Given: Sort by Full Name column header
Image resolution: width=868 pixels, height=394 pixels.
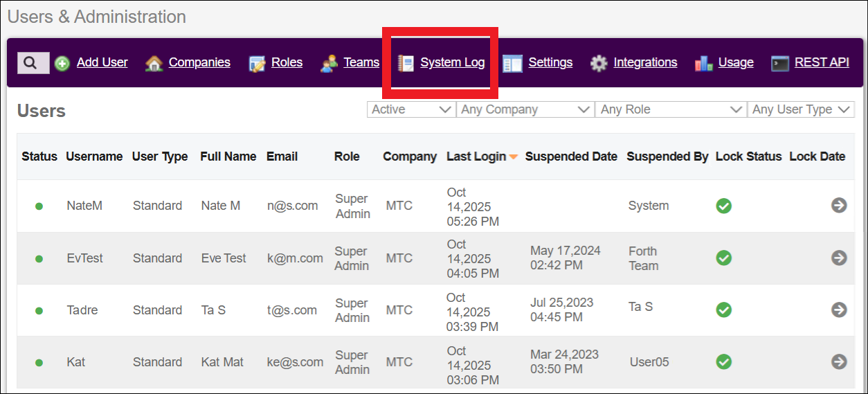Looking at the screenshot, I should tap(228, 156).
